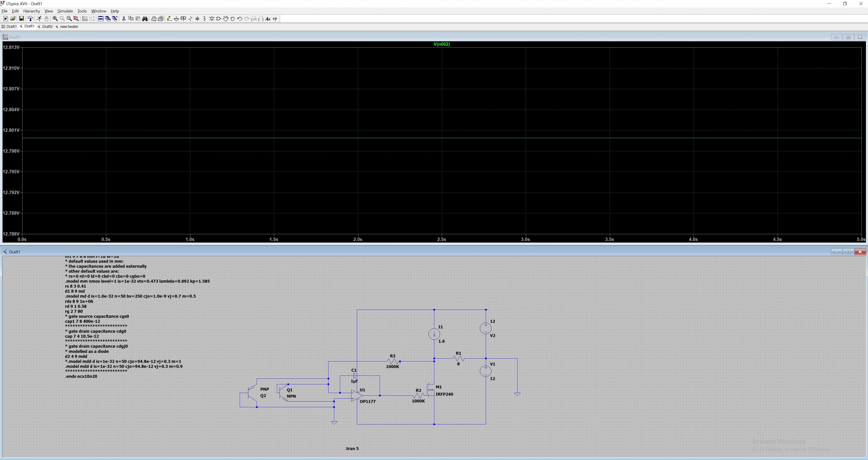868x460 pixels.
Task: Switch to the Draft2 tab
Action: pos(45,27)
